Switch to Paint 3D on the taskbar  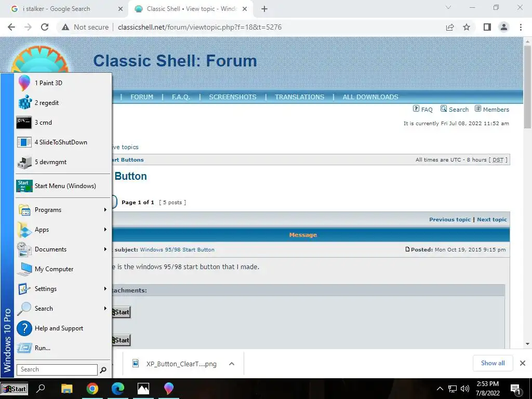click(169, 389)
